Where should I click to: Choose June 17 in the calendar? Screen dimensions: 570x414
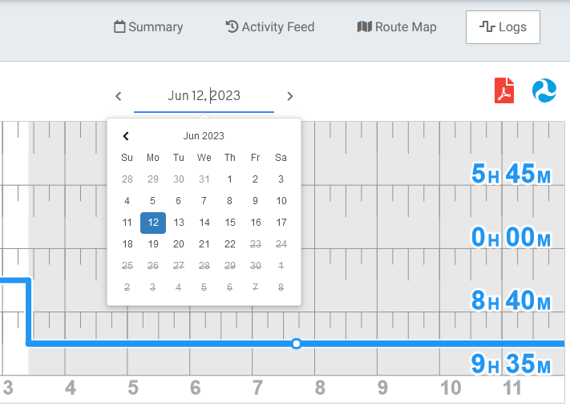point(281,222)
